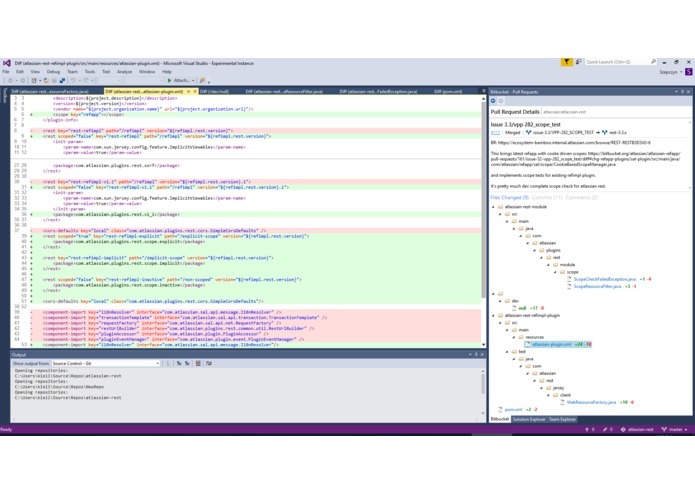This screenshot has width=695, height=494.
Task: Click the new project toolbar icon
Action: coord(34,81)
